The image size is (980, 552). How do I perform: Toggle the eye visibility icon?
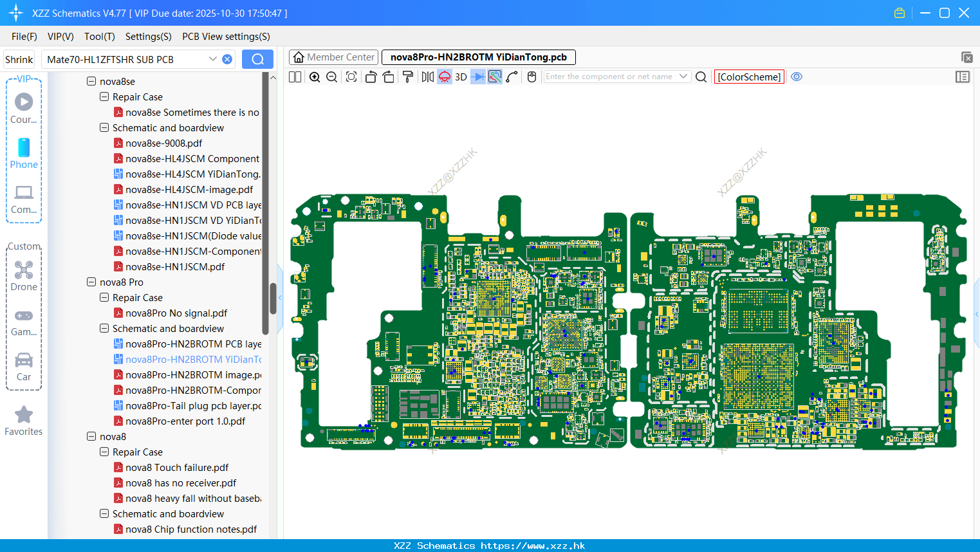pos(797,77)
